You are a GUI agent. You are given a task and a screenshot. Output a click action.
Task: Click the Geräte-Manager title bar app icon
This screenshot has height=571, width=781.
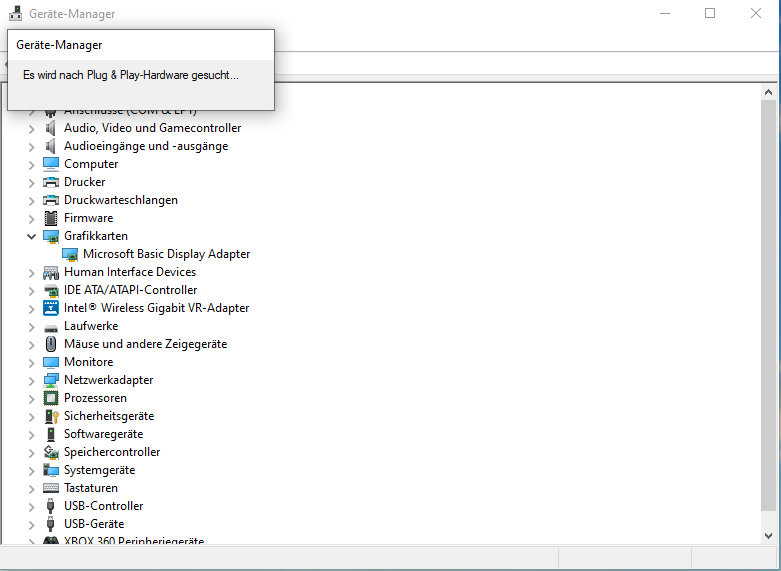[15, 13]
